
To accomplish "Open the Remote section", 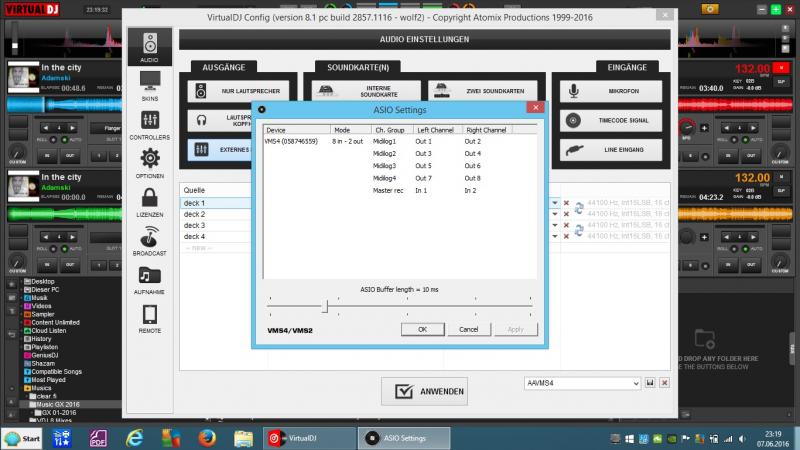I will click(x=149, y=318).
